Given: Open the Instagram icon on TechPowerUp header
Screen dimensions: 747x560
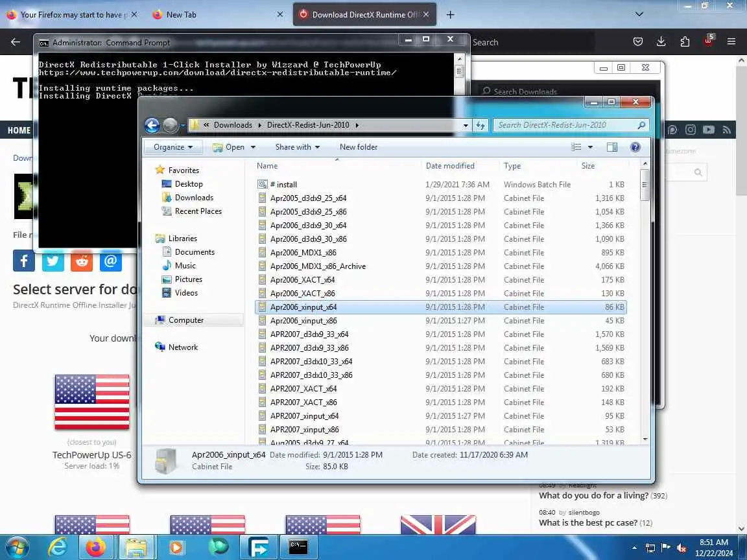Looking at the screenshot, I should (690, 130).
